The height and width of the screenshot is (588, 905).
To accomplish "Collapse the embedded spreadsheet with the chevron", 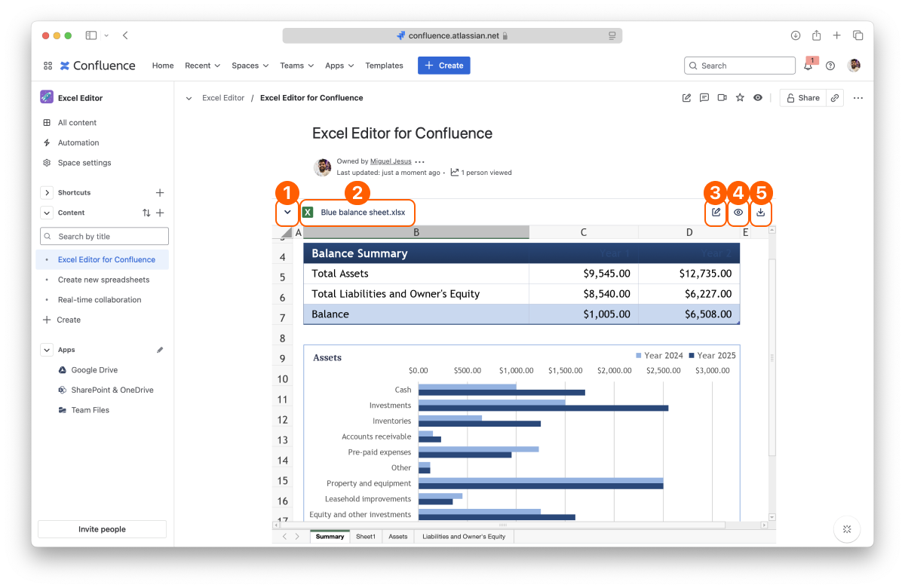I will (287, 213).
